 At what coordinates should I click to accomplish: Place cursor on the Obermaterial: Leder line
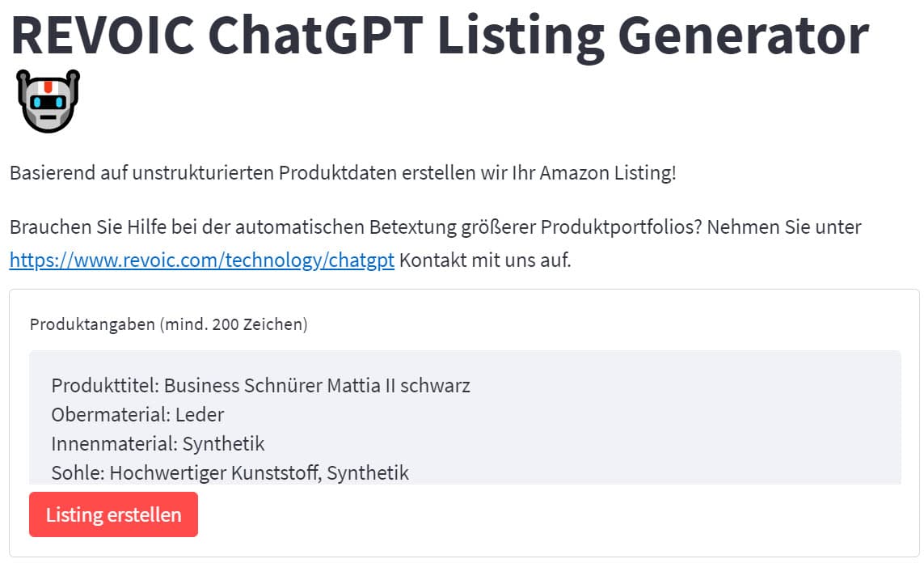point(137,414)
